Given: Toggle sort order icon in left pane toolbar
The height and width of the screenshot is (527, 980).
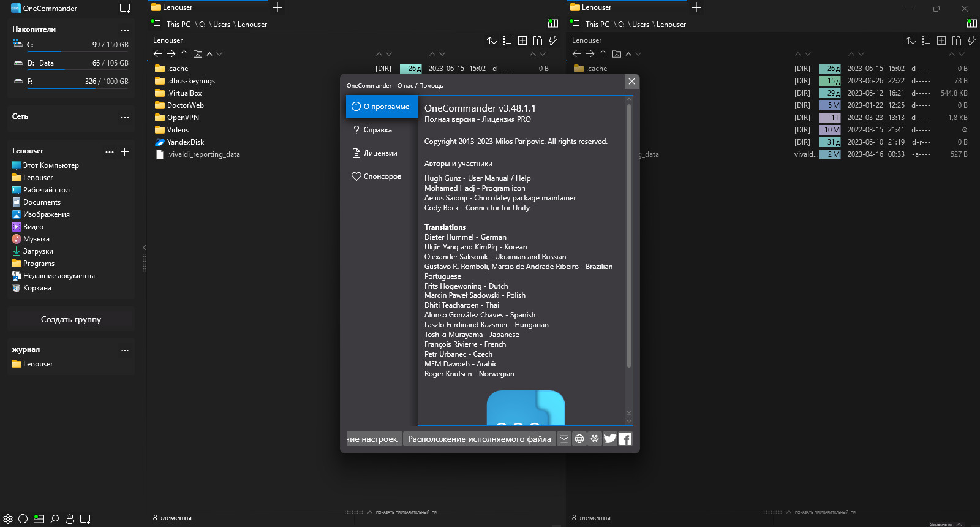Looking at the screenshot, I should point(492,40).
